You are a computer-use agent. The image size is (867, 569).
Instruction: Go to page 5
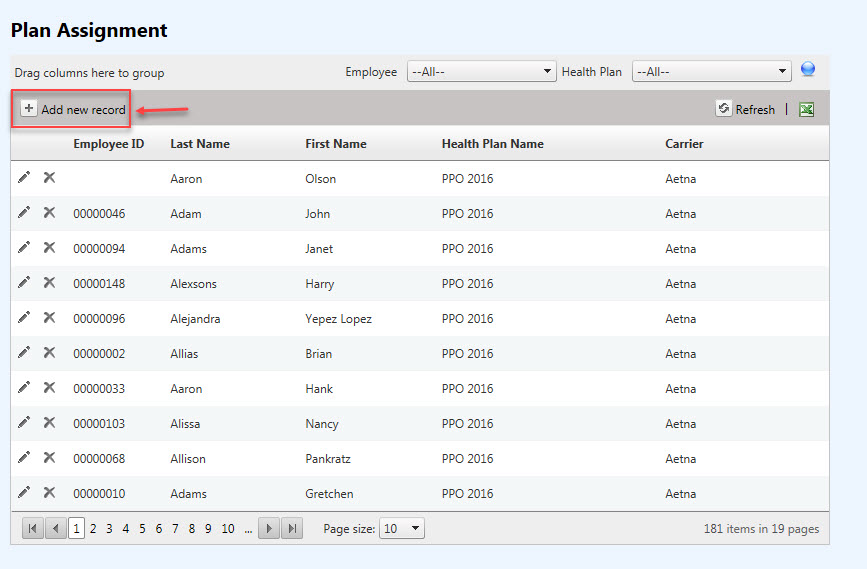142,529
